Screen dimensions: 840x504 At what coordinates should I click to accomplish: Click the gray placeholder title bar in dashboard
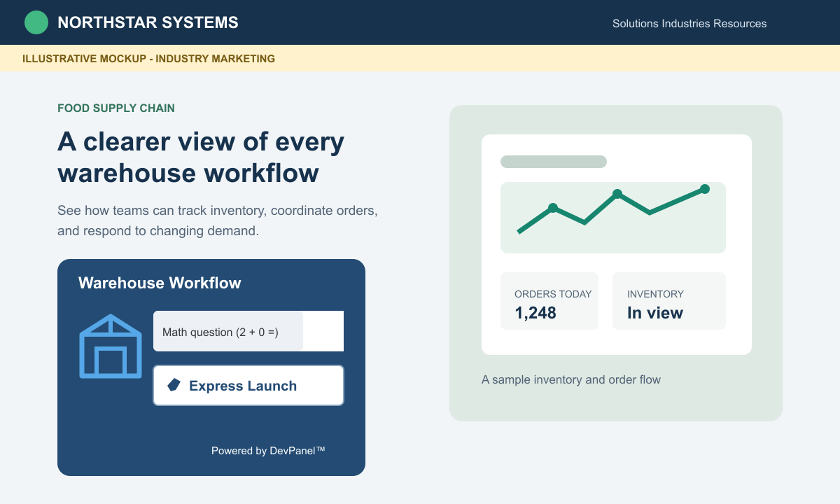554,162
